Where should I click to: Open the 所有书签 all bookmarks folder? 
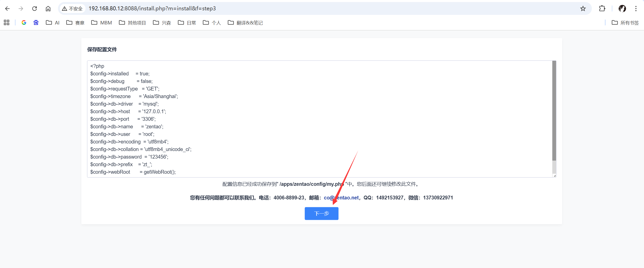coord(625,23)
